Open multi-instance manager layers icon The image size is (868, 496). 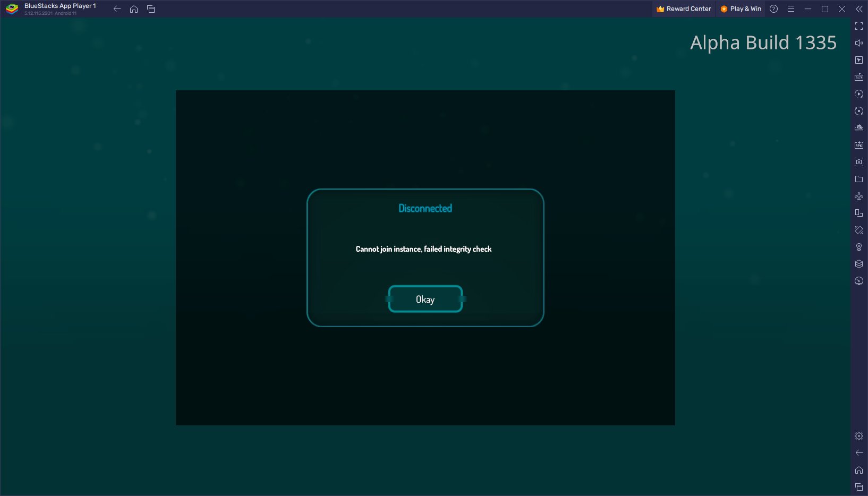point(859,264)
